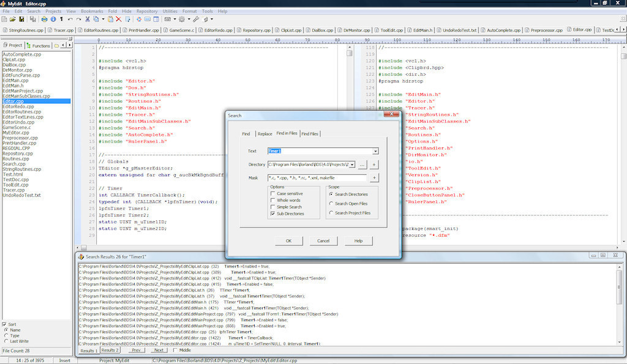Click the wrench tools icon
Image resolution: width=627 pixels, height=364 pixels.
(196, 19)
